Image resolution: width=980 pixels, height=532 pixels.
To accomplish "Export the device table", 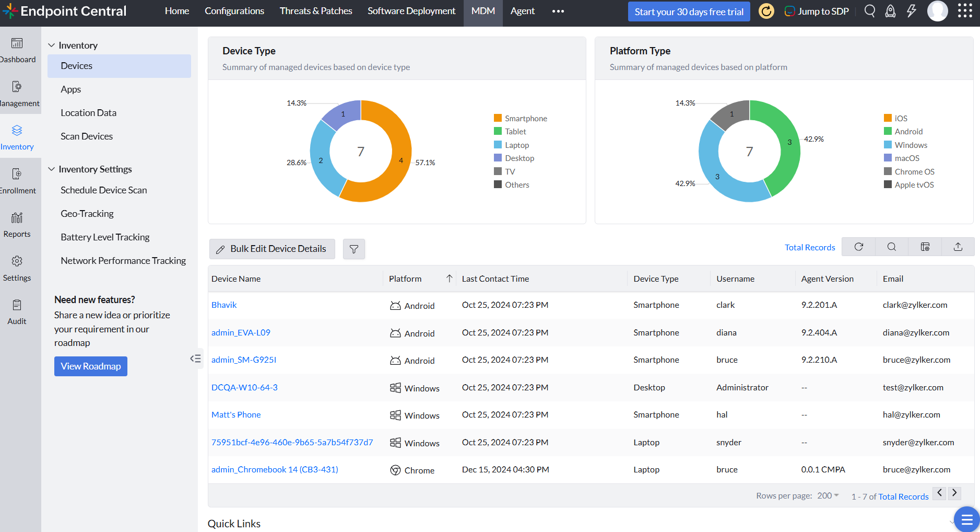I will (958, 247).
